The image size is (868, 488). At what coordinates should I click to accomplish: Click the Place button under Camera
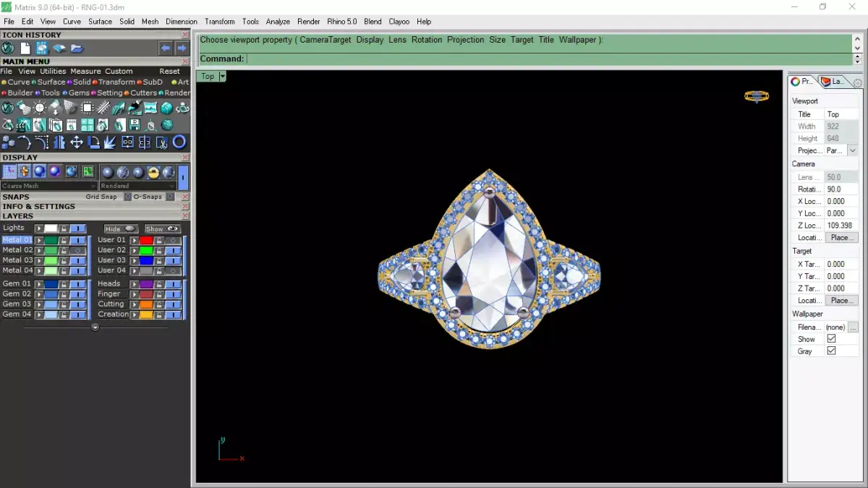point(841,237)
